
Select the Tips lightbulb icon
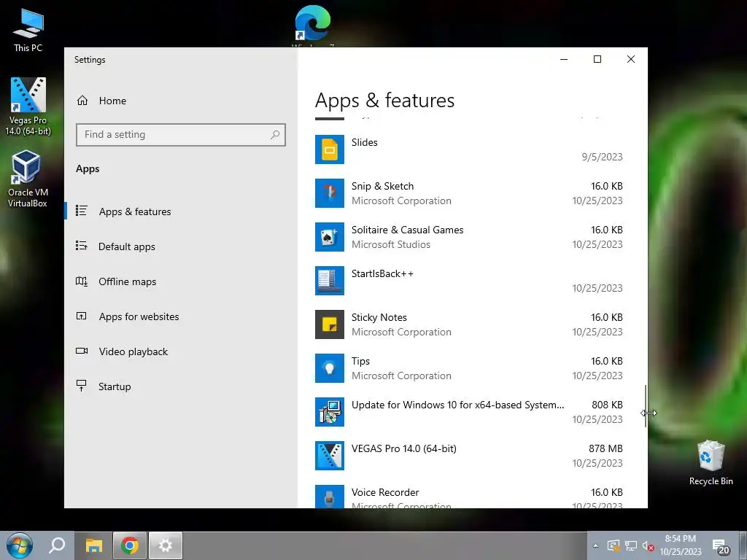(329, 368)
